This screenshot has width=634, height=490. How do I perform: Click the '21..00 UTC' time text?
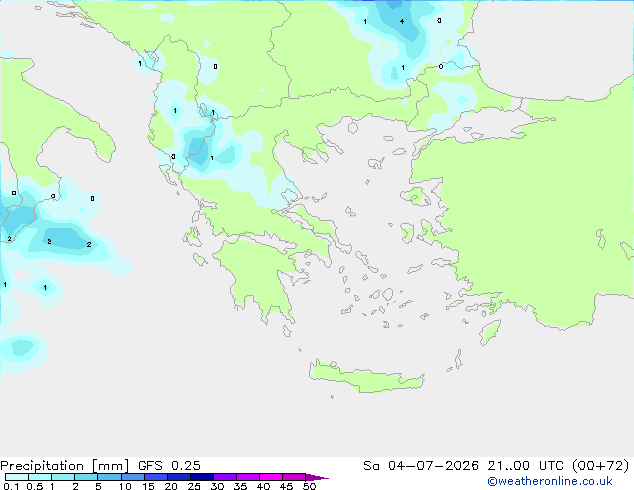click(525, 466)
